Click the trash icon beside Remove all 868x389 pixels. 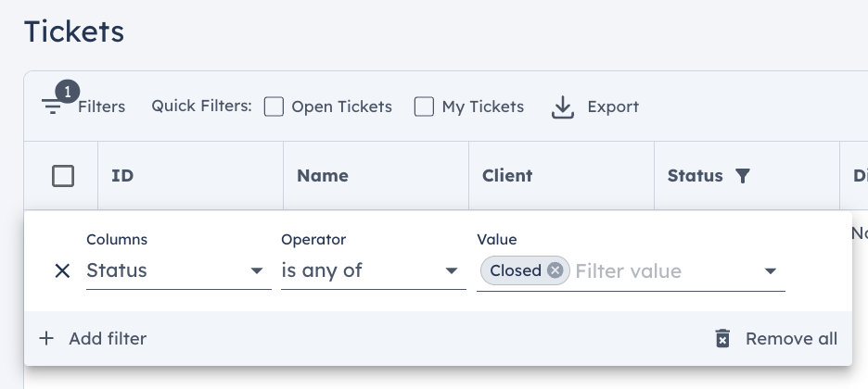pyautogui.click(x=722, y=338)
